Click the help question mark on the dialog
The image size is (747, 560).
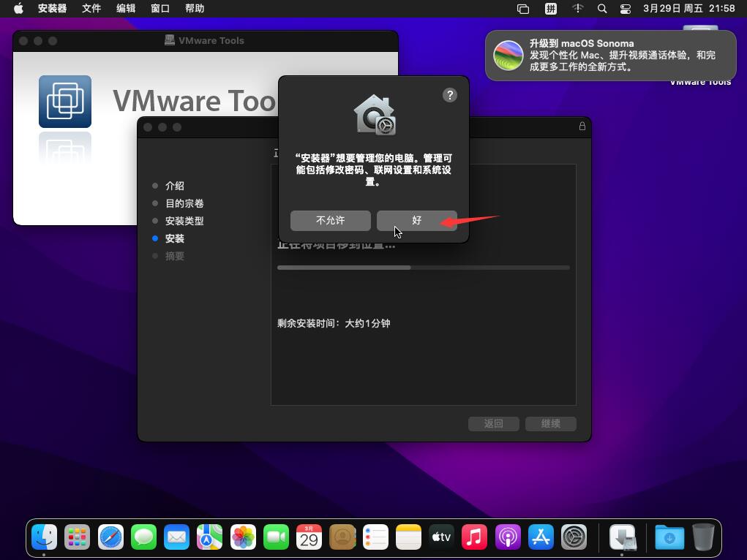[x=449, y=95]
